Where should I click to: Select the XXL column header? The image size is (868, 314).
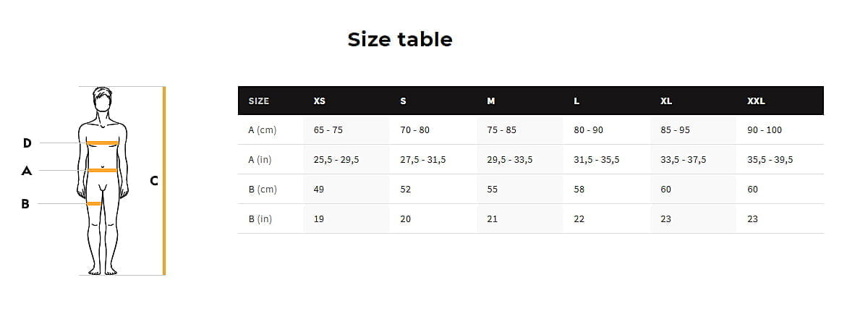pyautogui.click(x=756, y=101)
